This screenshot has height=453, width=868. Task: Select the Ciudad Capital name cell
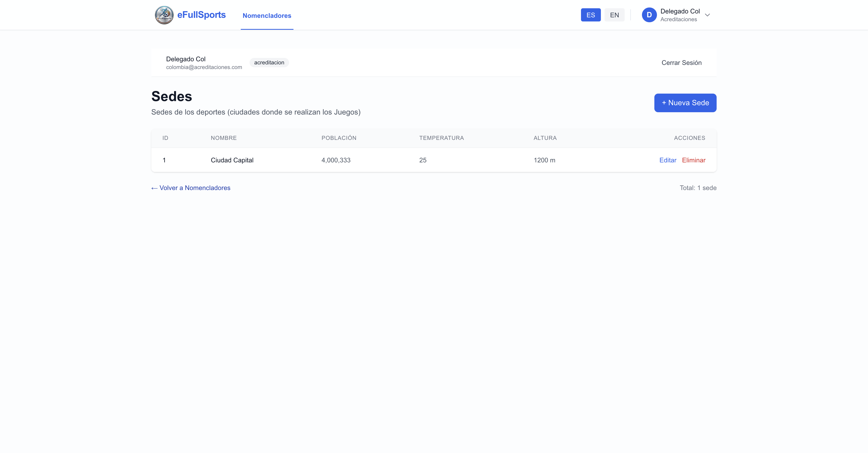click(x=232, y=160)
